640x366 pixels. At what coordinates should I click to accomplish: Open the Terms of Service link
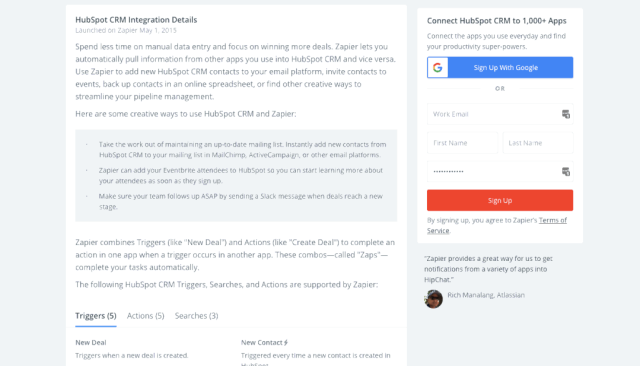(x=497, y=225)
